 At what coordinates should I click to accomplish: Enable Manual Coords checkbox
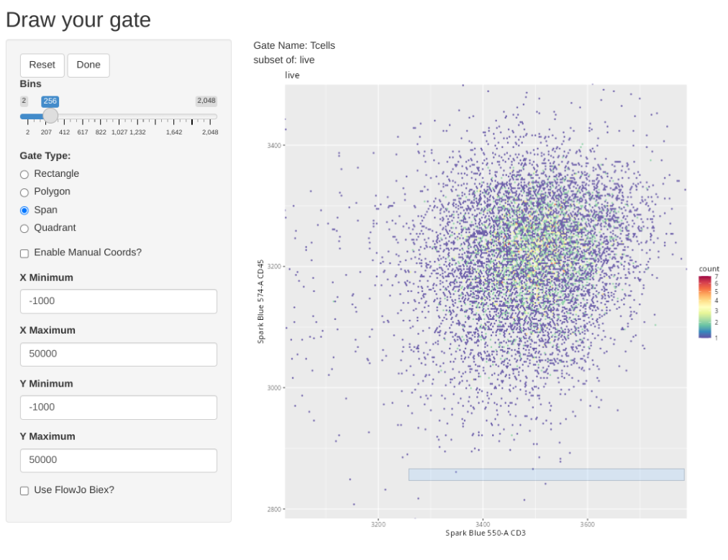[24, 253]
